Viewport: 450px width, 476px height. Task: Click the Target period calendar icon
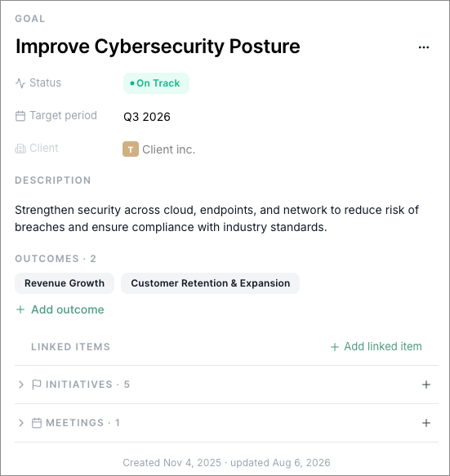[20, 116]
